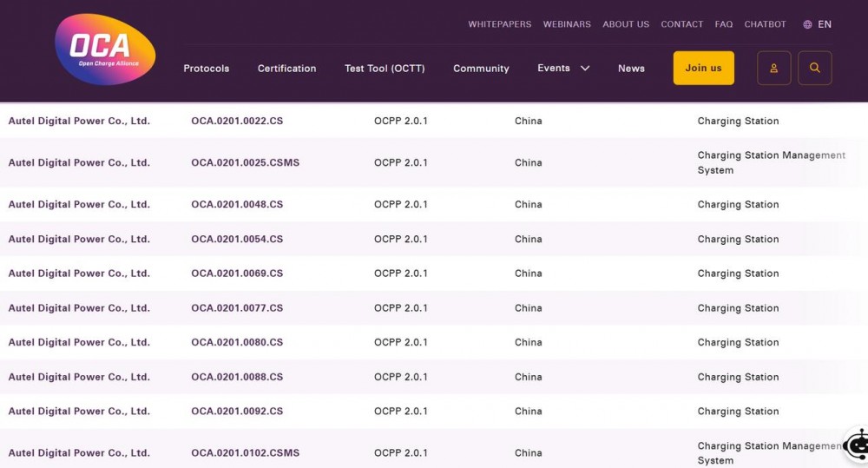Click OCPP 2.0.1 in the 0077.CS row
The image size is (868, 468).
pos(401,308)
